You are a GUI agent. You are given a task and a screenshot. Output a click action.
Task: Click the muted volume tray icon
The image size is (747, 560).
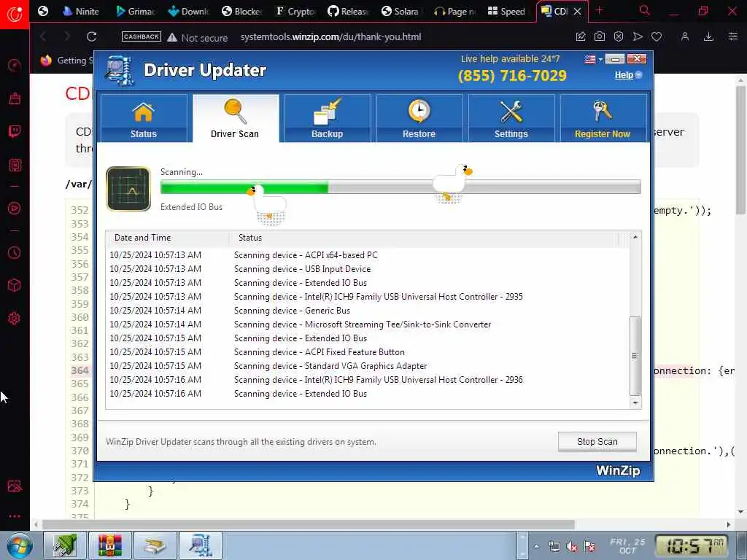(572, 547)
